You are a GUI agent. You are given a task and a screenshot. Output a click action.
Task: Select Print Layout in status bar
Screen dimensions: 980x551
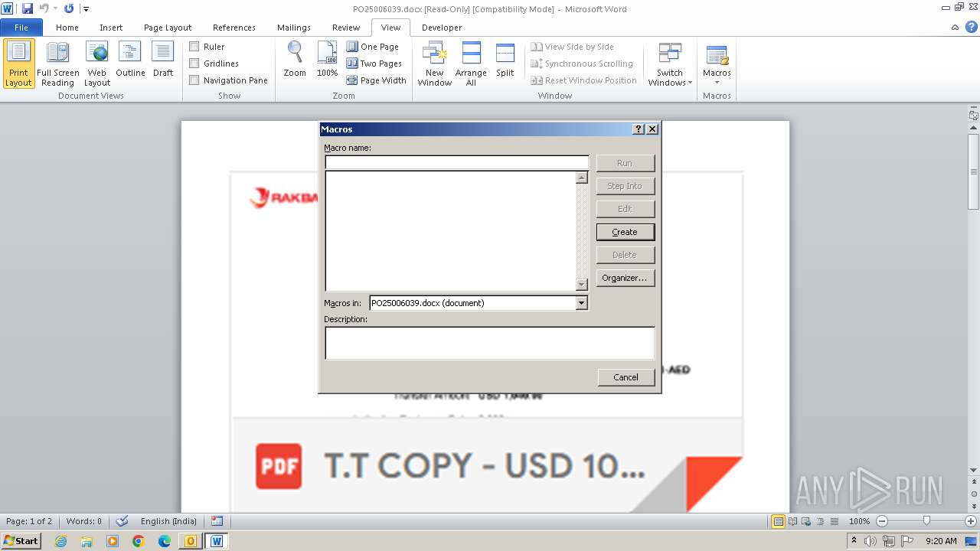778,521
